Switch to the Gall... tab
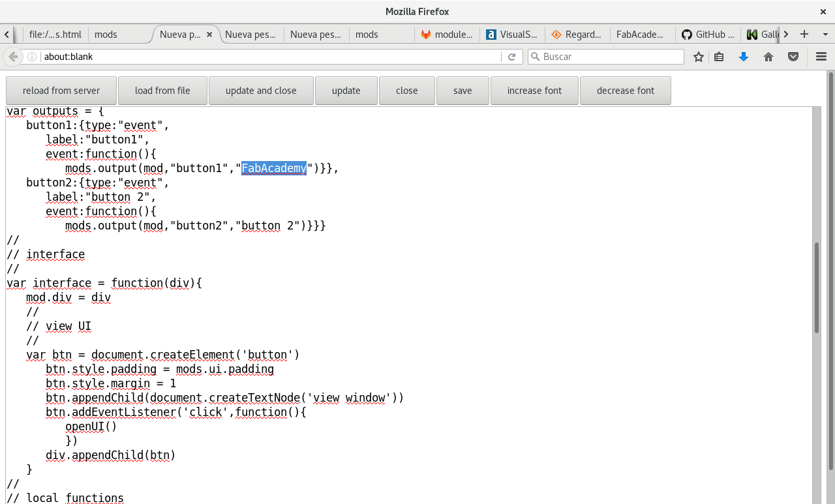 pos(762,35)
